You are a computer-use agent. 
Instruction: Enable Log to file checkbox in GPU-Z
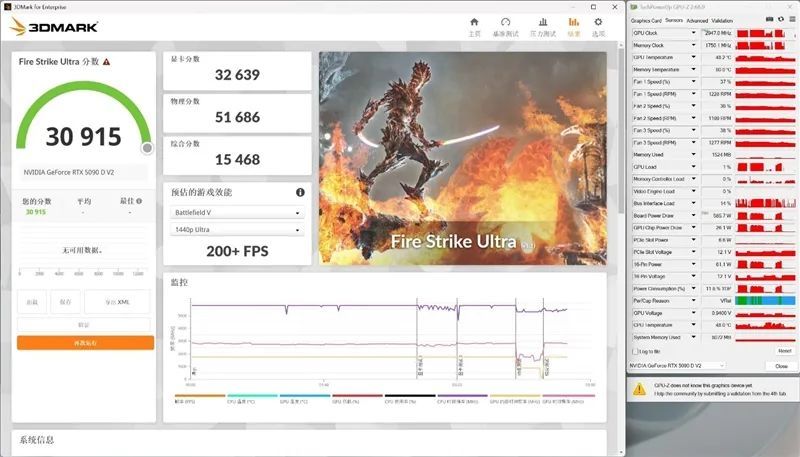[x=635, y=351]
